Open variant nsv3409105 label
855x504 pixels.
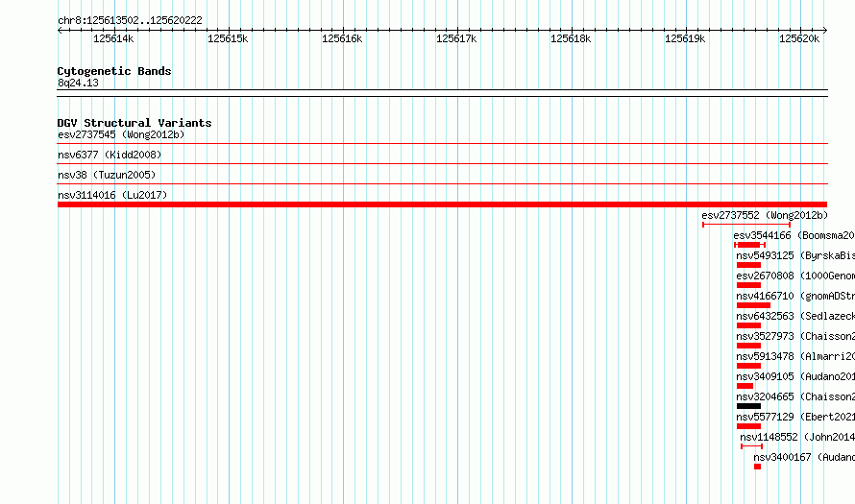click(x=795, y=376)
